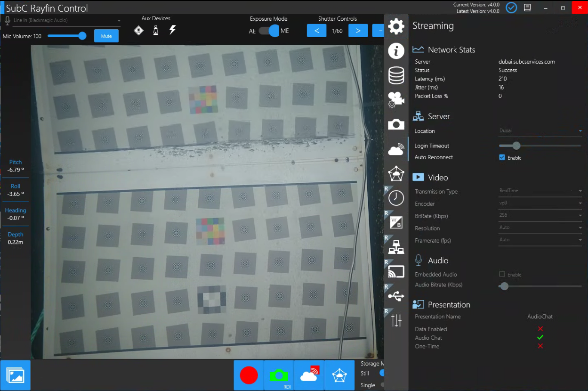Open the info panel icon

(x=396, y=50)
